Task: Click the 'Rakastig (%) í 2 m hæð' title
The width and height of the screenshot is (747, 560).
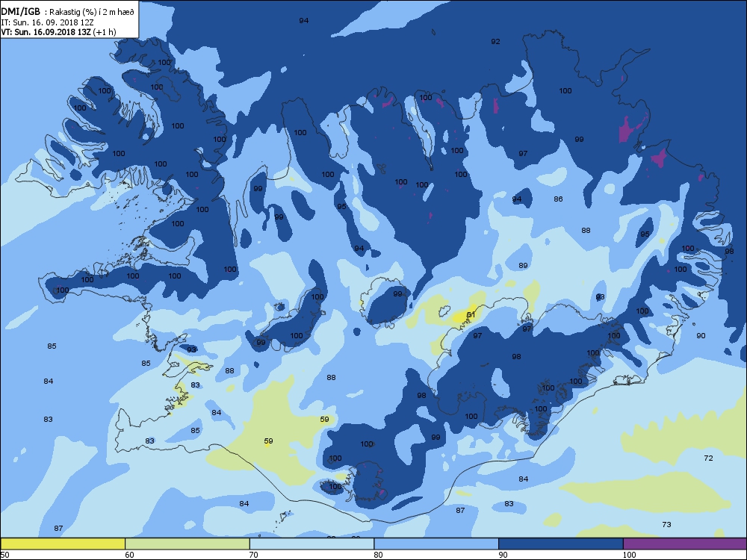Action: [x=90, y=13]
